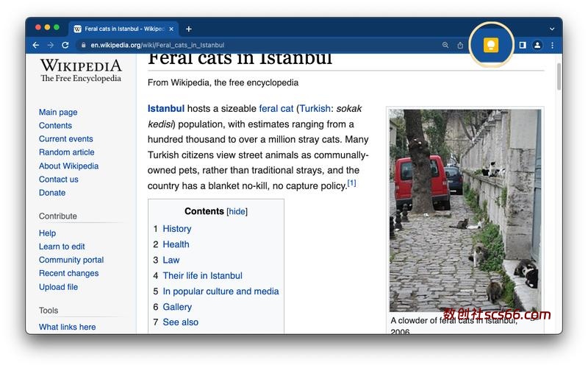This screenshot has height=368, width=588.
Task: Expand the tab search chevron
Action: [552, 29]
